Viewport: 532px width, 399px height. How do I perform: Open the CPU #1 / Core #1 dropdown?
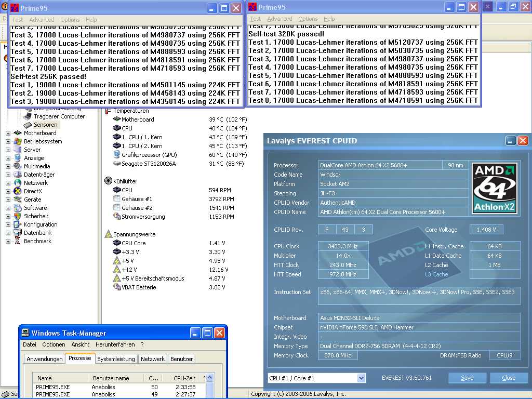tap(362, 378)
